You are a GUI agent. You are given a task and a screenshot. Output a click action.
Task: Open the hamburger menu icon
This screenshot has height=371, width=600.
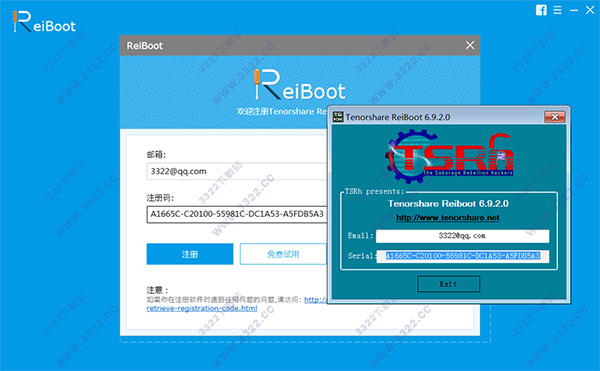[558, 10]
